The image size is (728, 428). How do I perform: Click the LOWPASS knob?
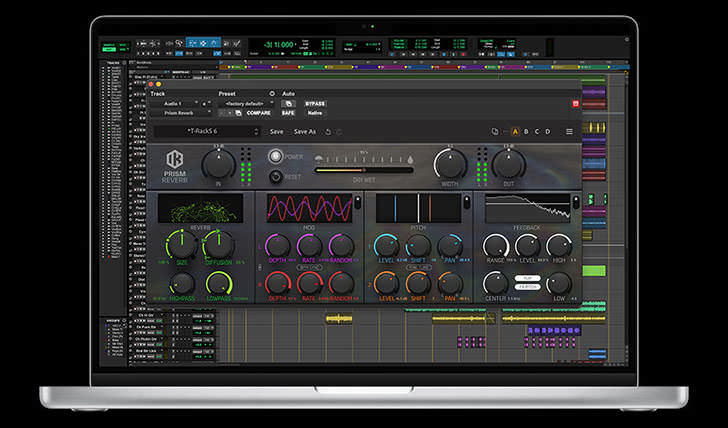(x=218, y=283)
